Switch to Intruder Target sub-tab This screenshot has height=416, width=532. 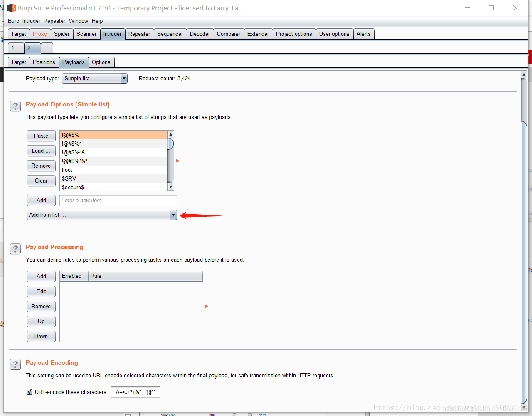click(x=19, y=62)
